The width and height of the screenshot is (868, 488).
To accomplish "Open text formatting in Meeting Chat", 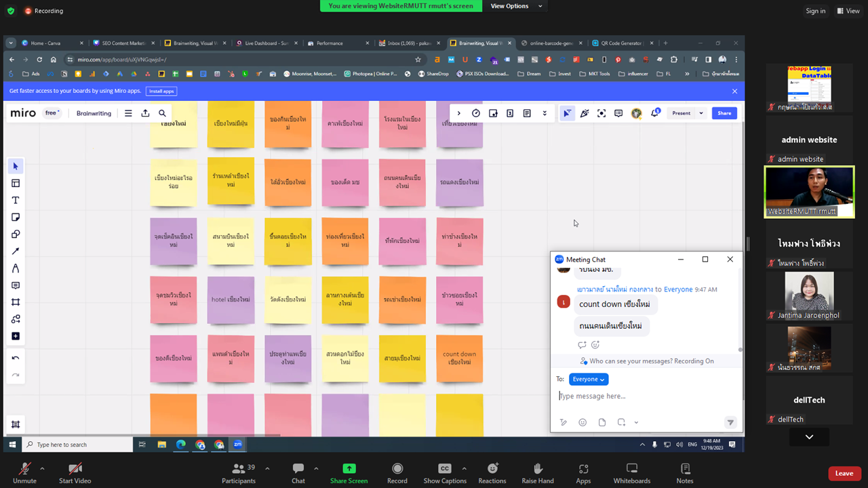I will point(563,422).
